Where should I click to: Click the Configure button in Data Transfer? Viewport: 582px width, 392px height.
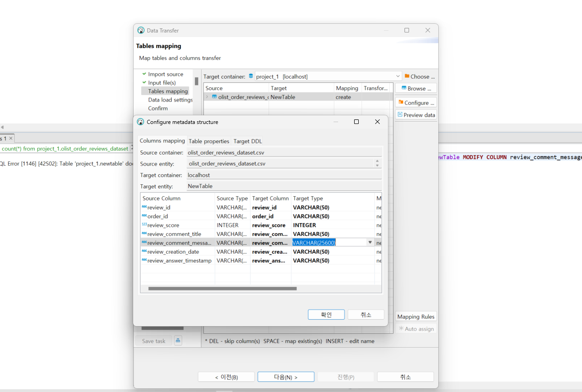[x=416, y=102]
